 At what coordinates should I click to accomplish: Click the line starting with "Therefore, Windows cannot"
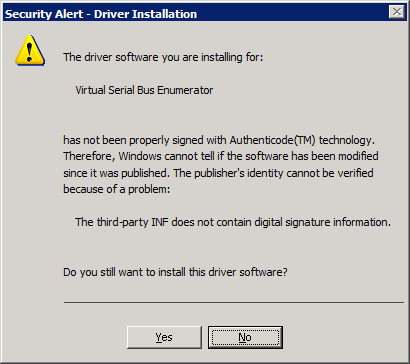(x=221, y=156)
